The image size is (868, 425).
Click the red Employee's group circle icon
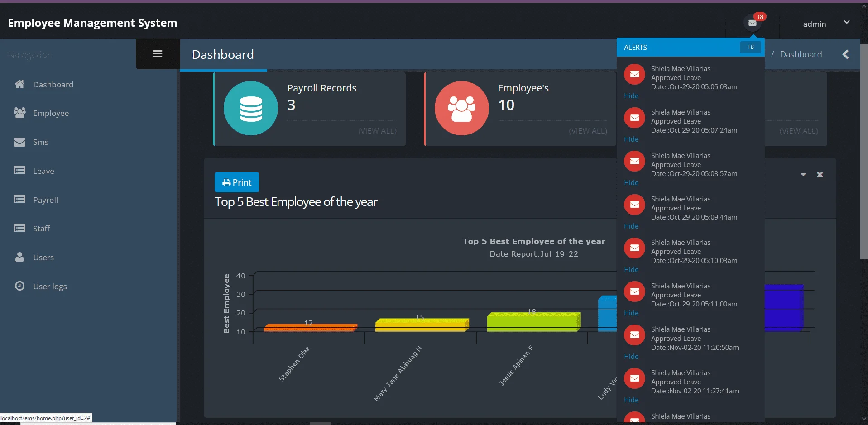click(x=461, y=108)
